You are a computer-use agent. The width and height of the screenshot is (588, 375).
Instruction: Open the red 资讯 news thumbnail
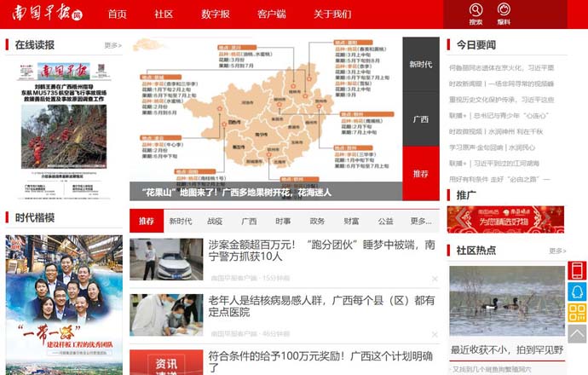coord(166,362)
